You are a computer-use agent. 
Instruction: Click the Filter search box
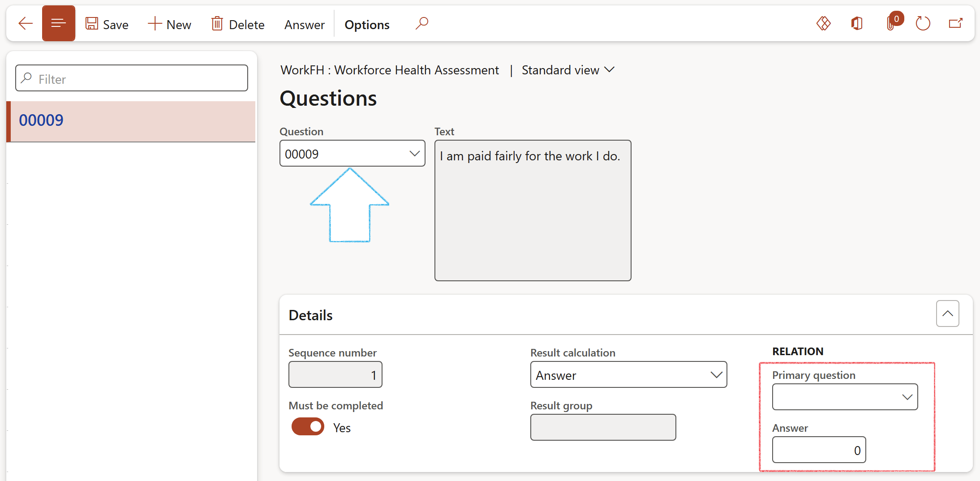click(132, 78)
